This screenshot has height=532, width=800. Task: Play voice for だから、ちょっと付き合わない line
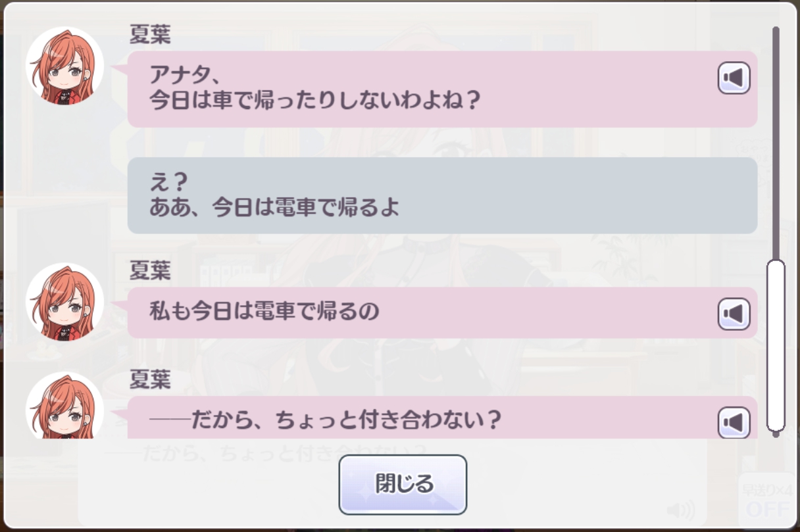(x=734, y=422)
